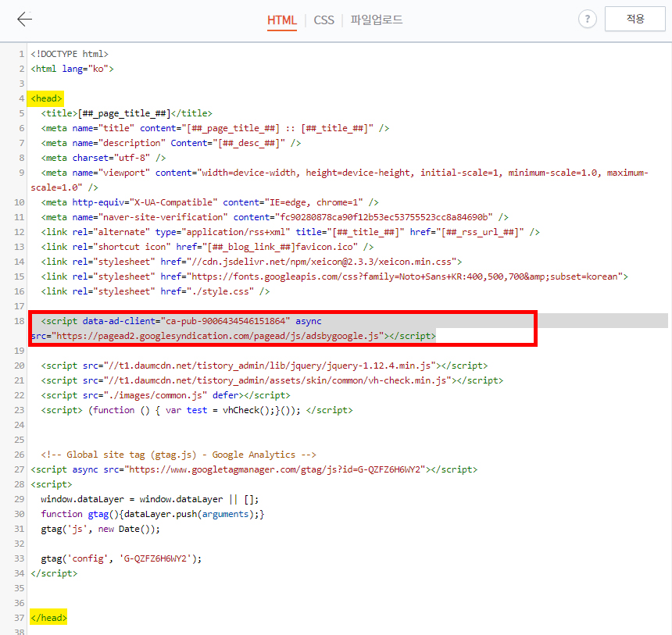The image size is (672, 635).
Task: Click the vhCheck() function script line
Action: click(197, 411)
